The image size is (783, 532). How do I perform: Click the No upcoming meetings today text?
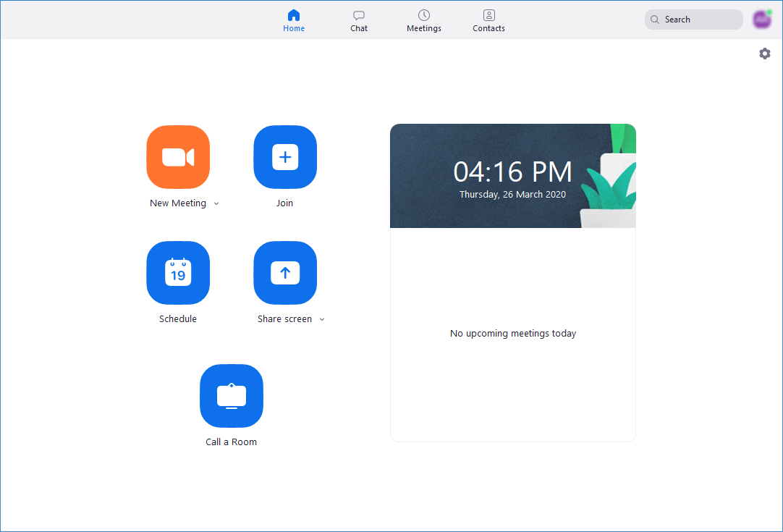[x=513, y=333]
